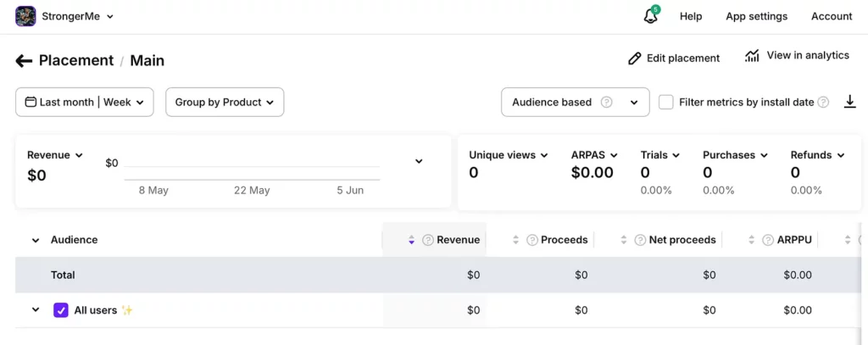Open the Group by Product dropdown
Screen dimensions: 868x345
[224, 103]
